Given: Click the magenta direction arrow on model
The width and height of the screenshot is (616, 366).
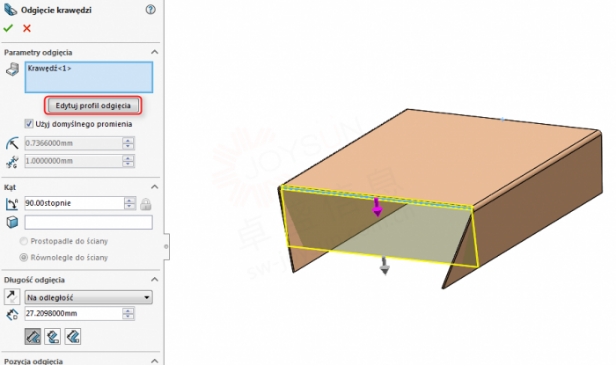Looking at the screenshot, I should click(377, 207).
